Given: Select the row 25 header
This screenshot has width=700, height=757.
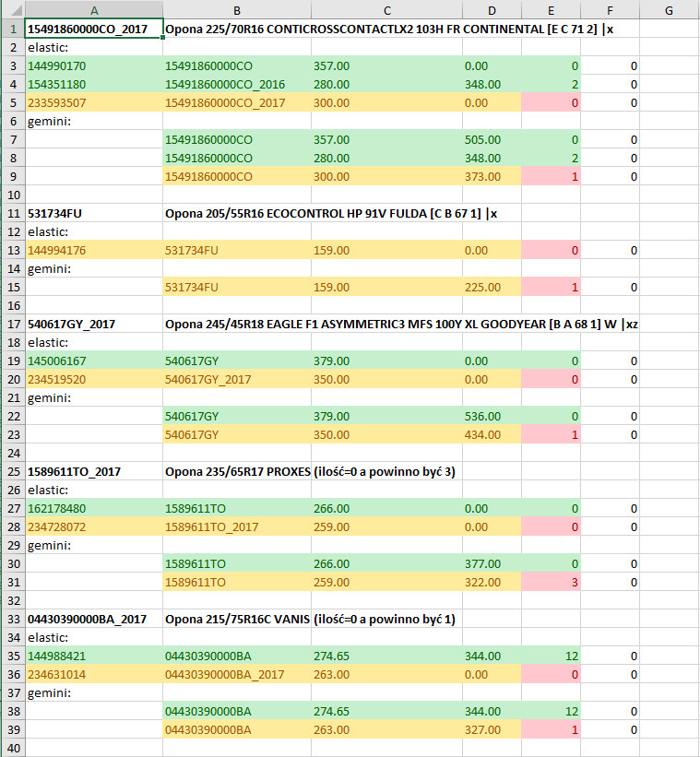Looking at the screenshot, I should (12, 472).
